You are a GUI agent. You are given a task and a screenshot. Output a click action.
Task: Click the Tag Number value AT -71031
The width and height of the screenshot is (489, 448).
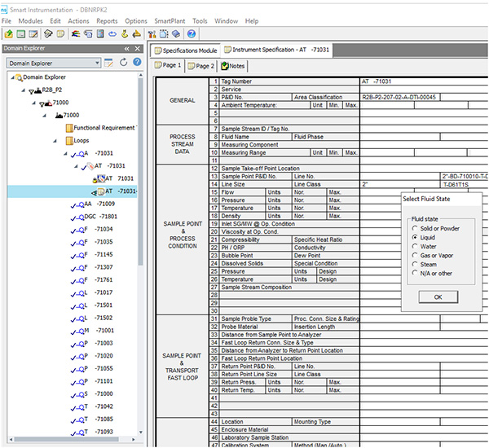click(x=377, y=81)
